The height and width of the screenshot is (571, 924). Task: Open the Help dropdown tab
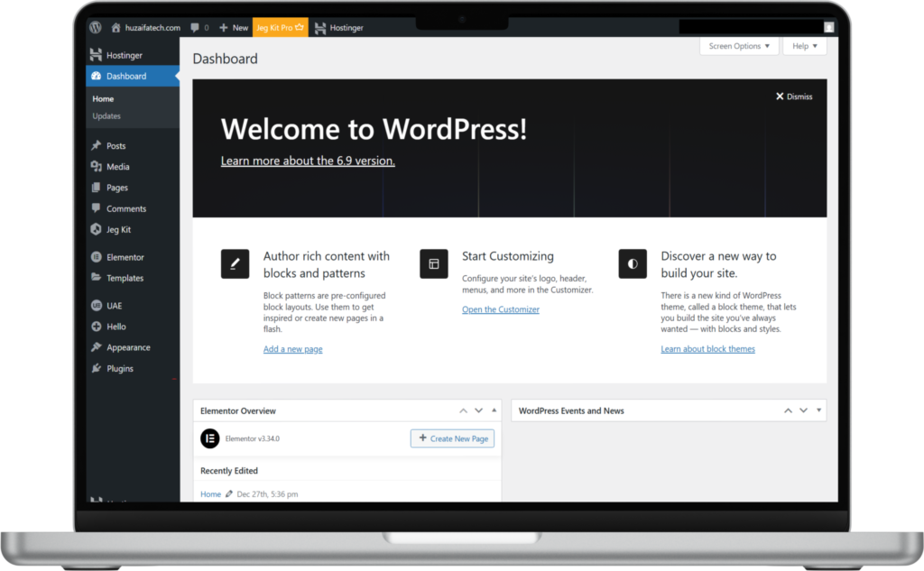click(x=804, y=46)
